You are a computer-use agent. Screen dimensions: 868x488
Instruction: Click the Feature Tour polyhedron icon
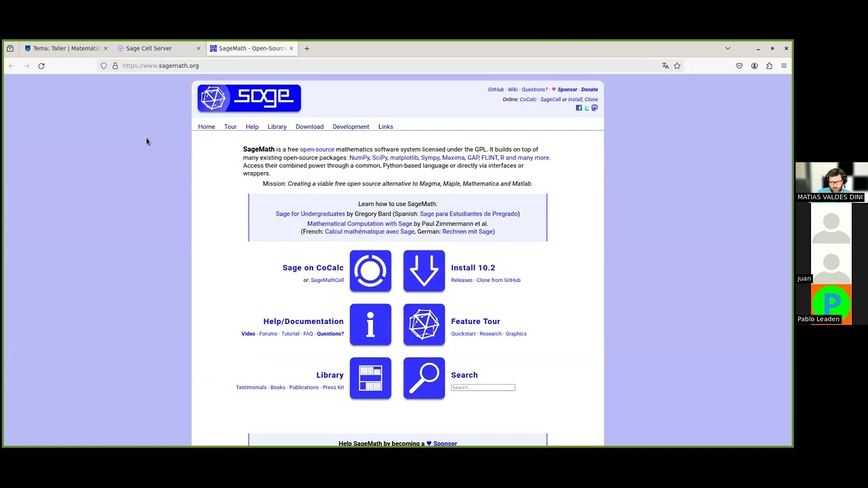424,325
